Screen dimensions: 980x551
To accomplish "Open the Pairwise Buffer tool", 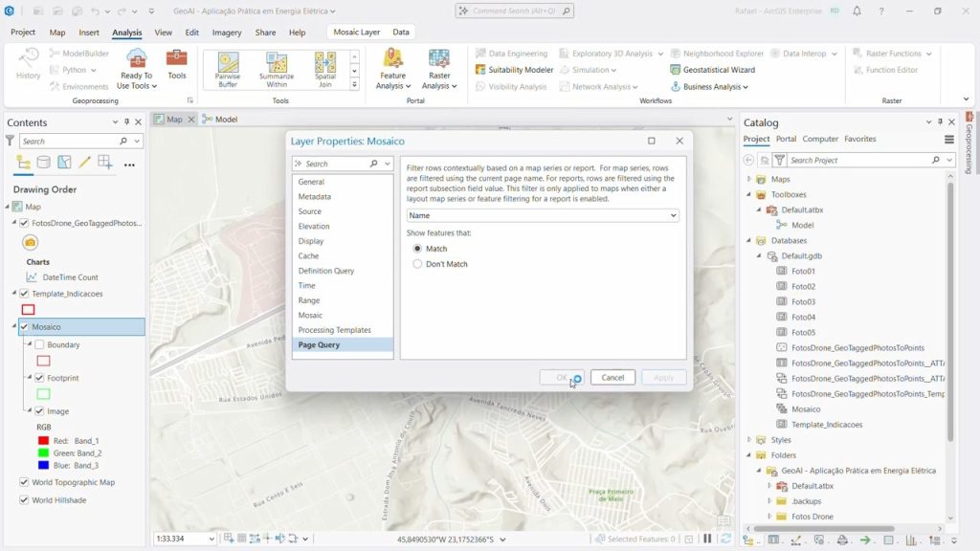I will [228, 69].
